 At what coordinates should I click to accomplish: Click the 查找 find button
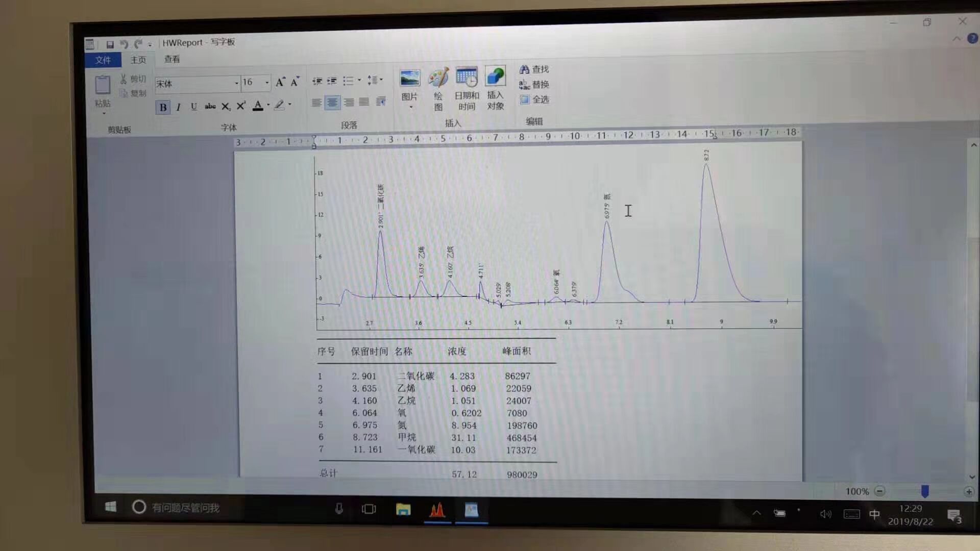[534, 69]
